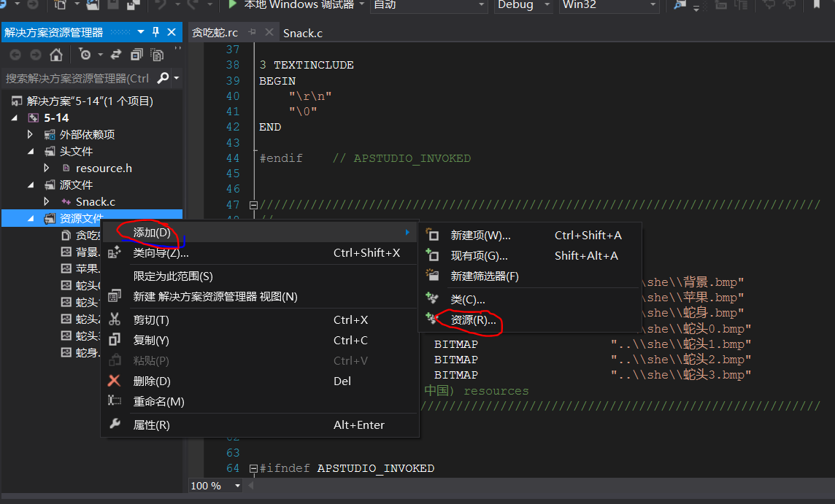Collapse the 源文件 folder
835x504 pixels.
[31, 185]
